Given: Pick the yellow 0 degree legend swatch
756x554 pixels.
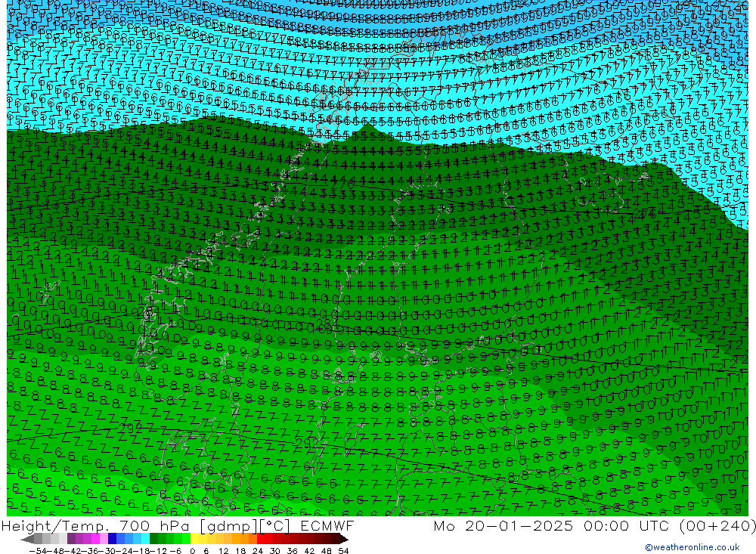Looking at the screenshot, I should tap(195, 538).
